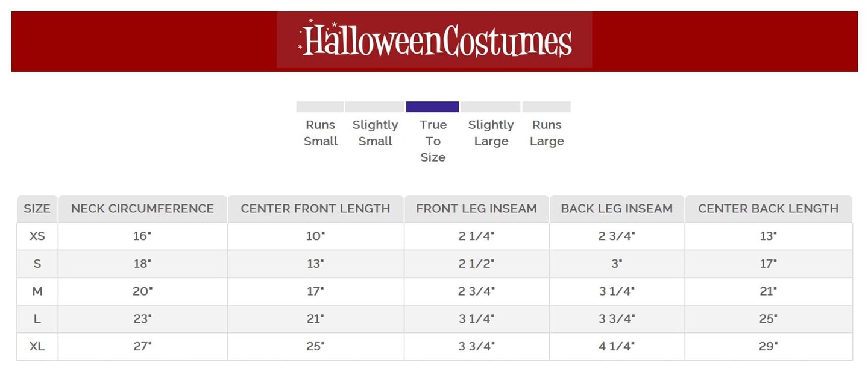The height and width of the screenshot is (377, 868).
Task: Click the XS center back length 13" cell
Action: click(768, 236)
